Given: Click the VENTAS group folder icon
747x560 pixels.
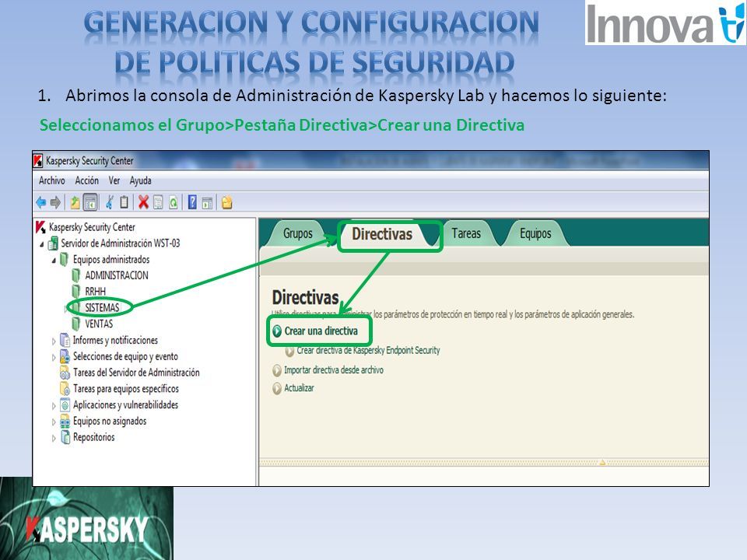Looking at the screenshot, I should click(x=76, y=324).
